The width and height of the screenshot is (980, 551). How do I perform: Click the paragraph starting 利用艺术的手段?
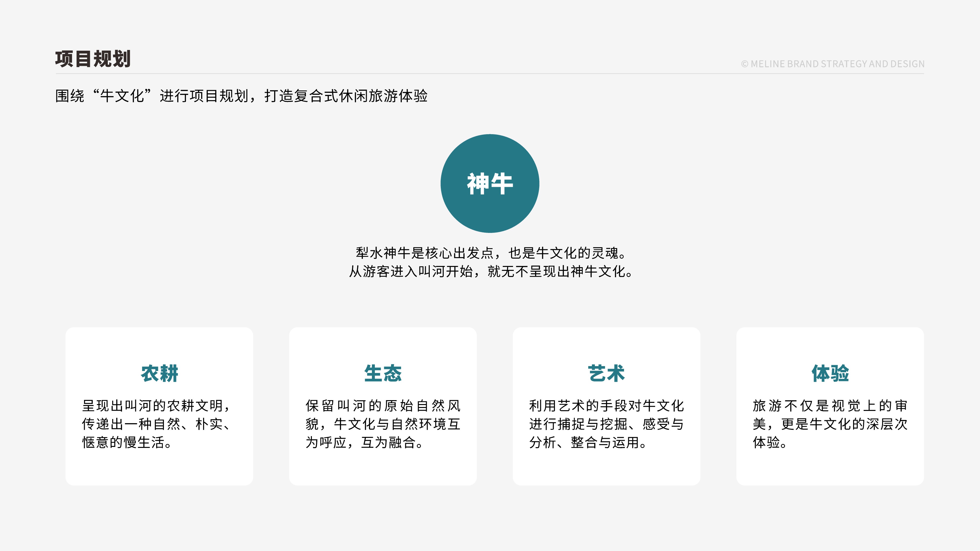[606, 424]
